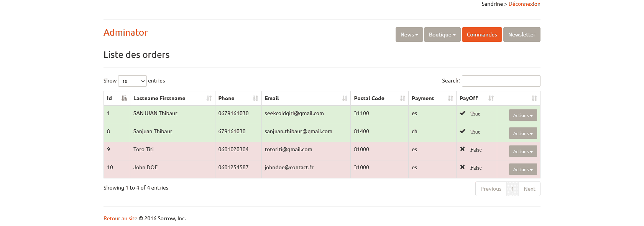Open Actions dropdown for Toto Titi
Viewport: 644px width, 226px height.
(523, 151)
